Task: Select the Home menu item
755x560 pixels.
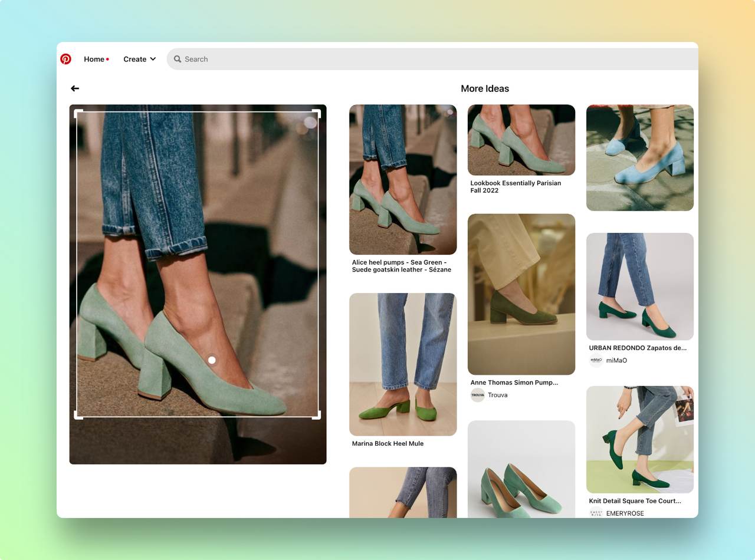Action: coord(93,59)
